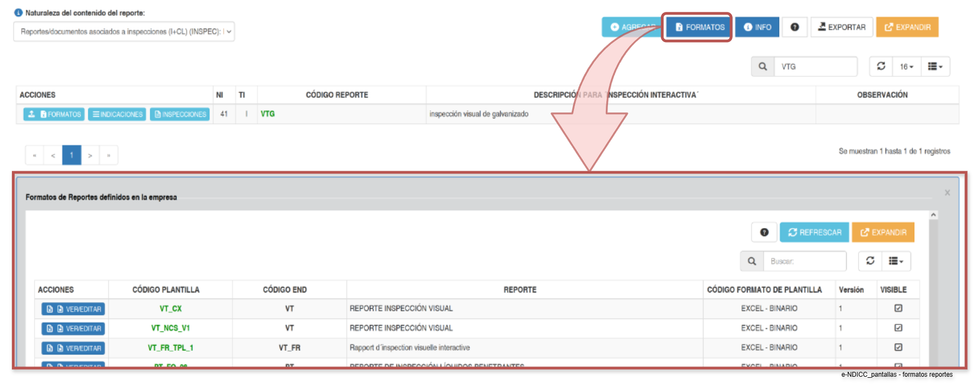Open the 16 rows per page dropdown

[907, 66]
